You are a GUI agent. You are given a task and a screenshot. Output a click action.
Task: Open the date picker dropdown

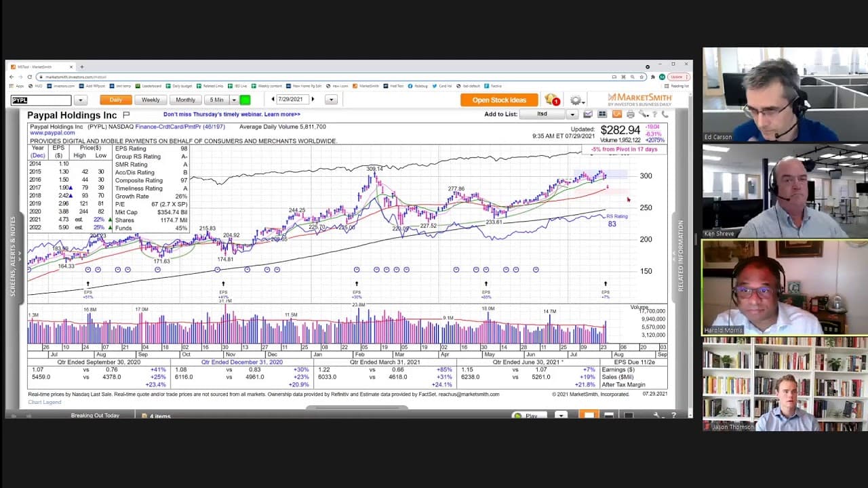coord(331,100)
